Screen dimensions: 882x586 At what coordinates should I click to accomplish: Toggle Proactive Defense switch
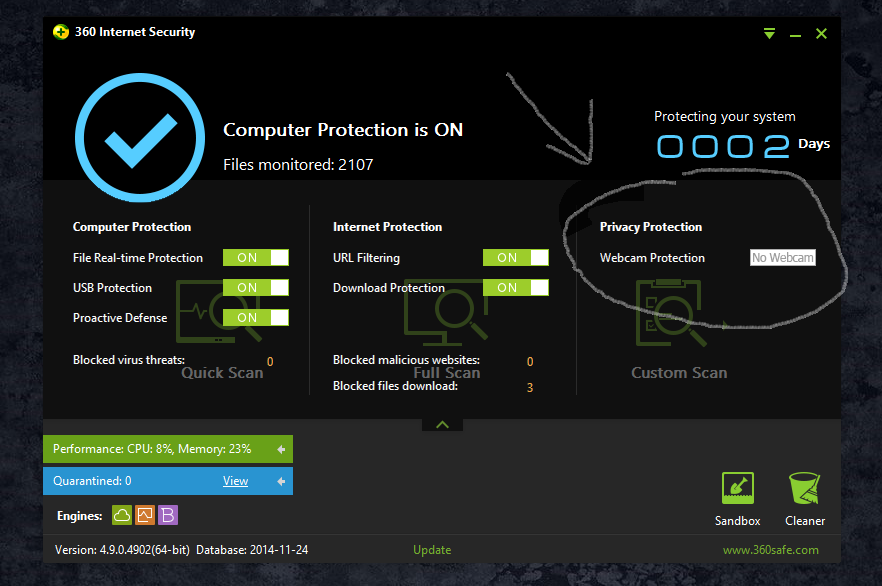[256, 318]
